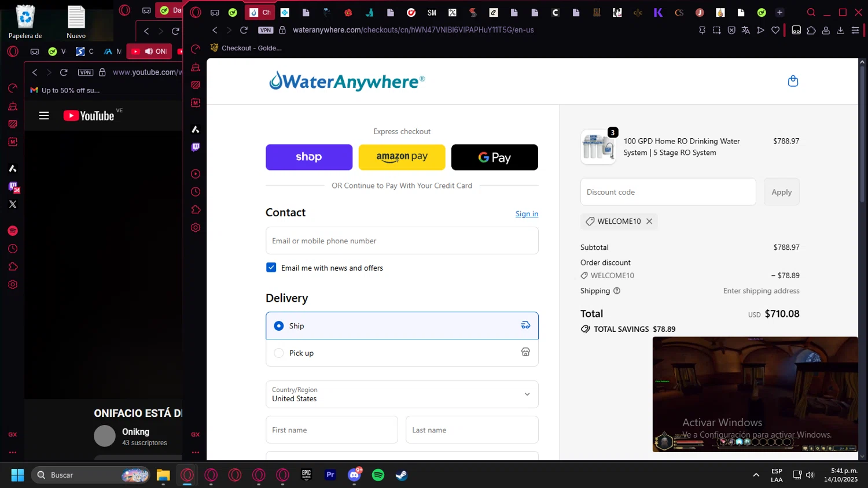Open the tab search magnifier icon
The height and width of the screenshot is (488, 868).
point(811,12)
